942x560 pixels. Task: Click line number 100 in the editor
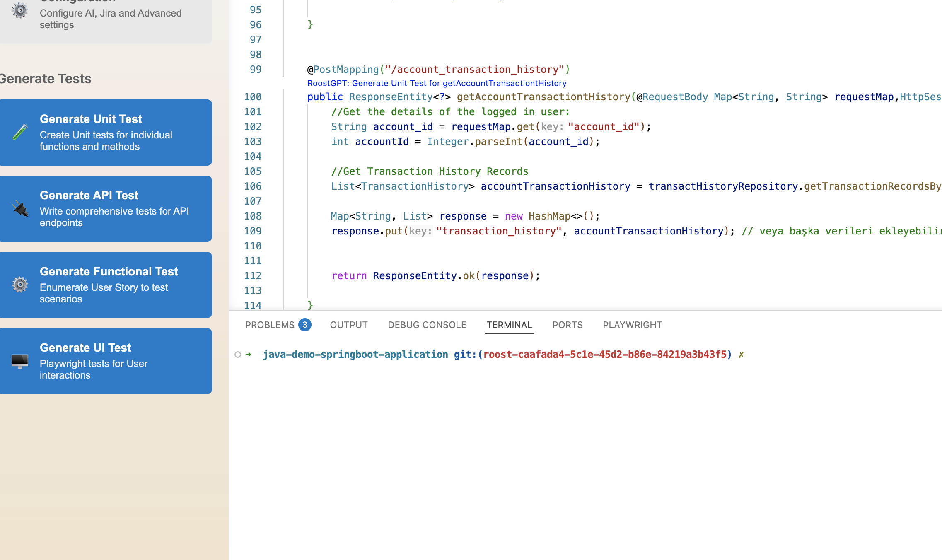tap(253, 97)
